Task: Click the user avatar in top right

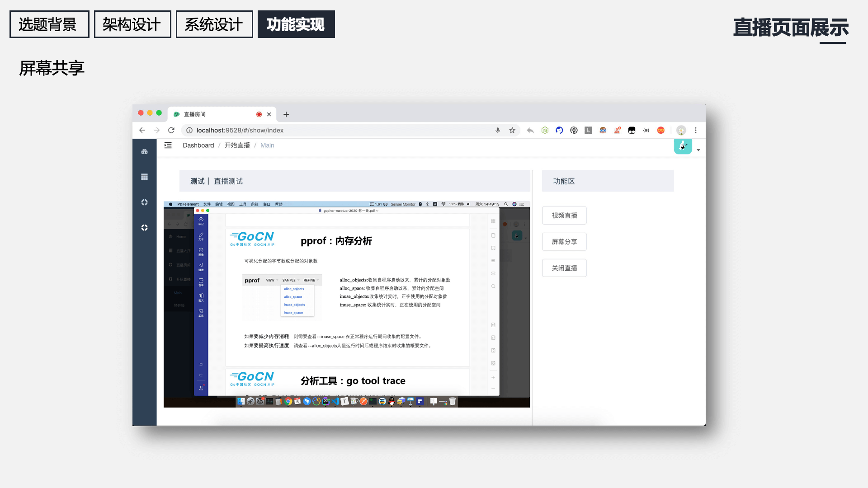Action: (x=683, y=146)
